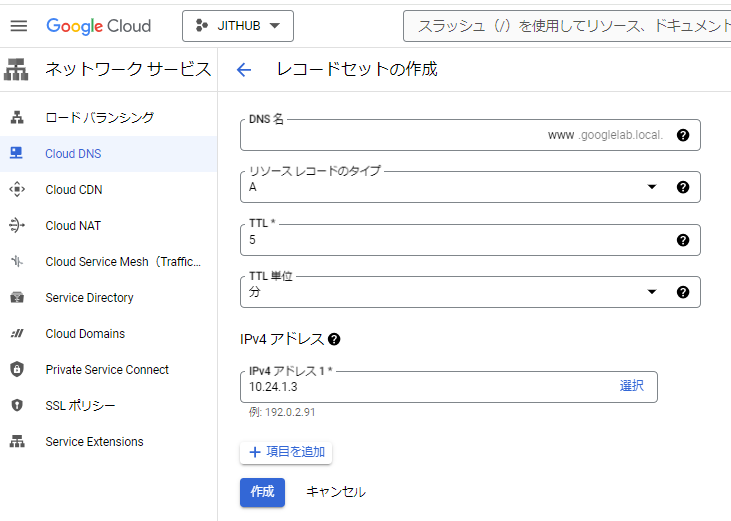Expand the リソース レコードのタイプ dropdown

point(652,187)
